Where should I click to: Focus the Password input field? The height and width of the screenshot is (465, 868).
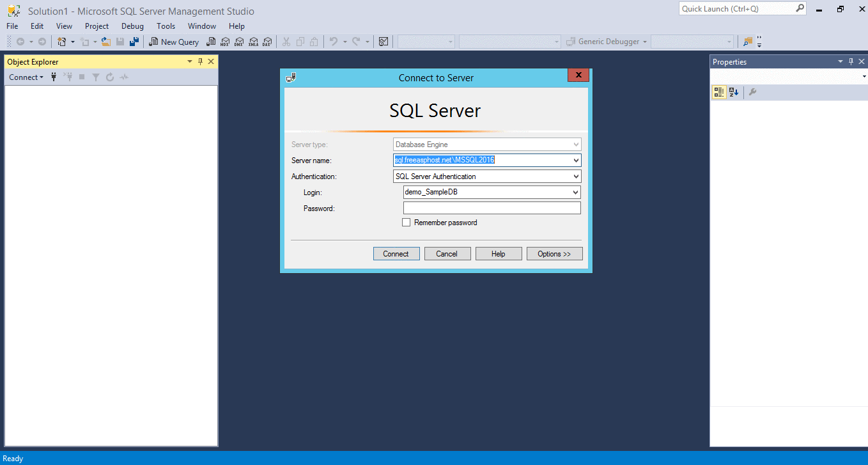492,208
